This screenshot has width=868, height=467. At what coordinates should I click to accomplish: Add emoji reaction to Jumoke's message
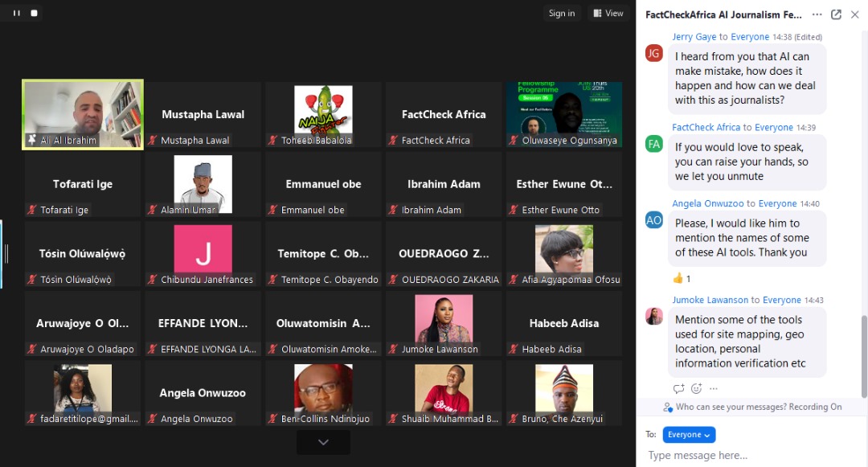tap(696, 388)
